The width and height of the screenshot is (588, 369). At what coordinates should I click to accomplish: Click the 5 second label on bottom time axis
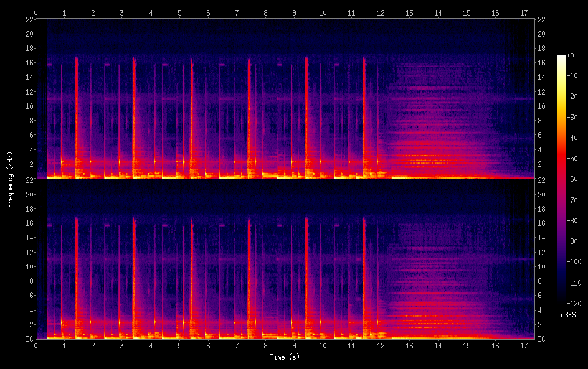point(179,345)
